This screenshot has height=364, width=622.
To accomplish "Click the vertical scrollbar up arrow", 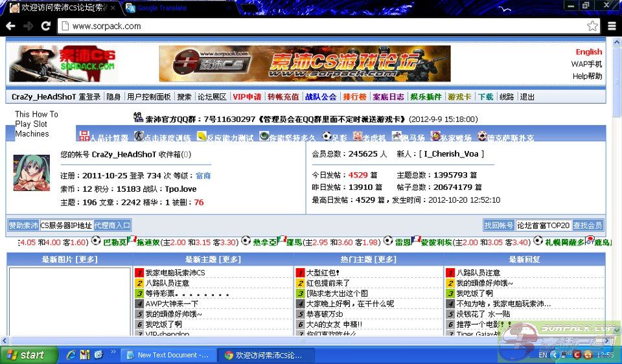I will point(617,41).
